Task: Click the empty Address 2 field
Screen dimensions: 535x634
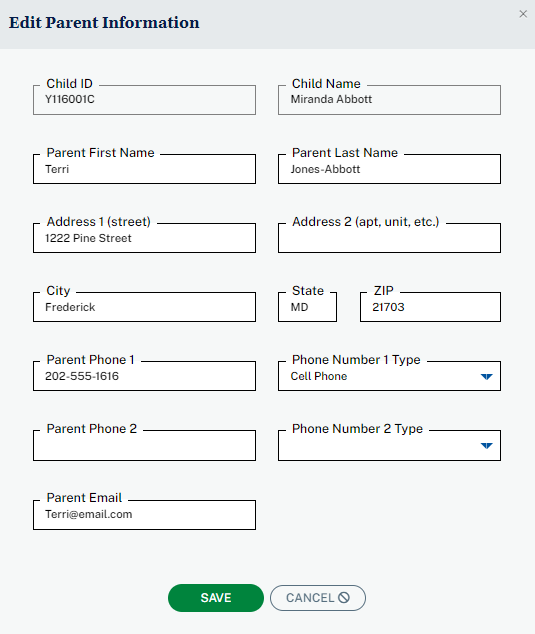Action: coord(389,238)
